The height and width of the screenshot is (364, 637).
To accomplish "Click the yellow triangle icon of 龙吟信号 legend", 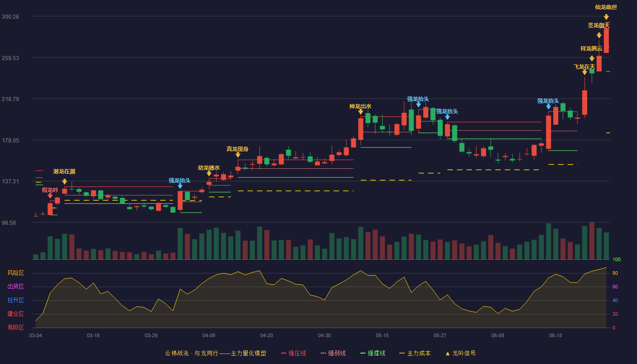I will (x=447, y=353).
